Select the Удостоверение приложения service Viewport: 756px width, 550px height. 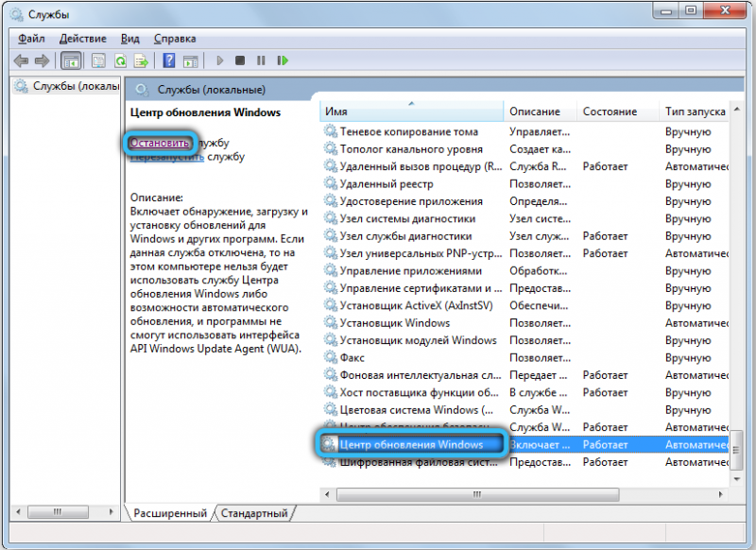(x=524, y=201)
